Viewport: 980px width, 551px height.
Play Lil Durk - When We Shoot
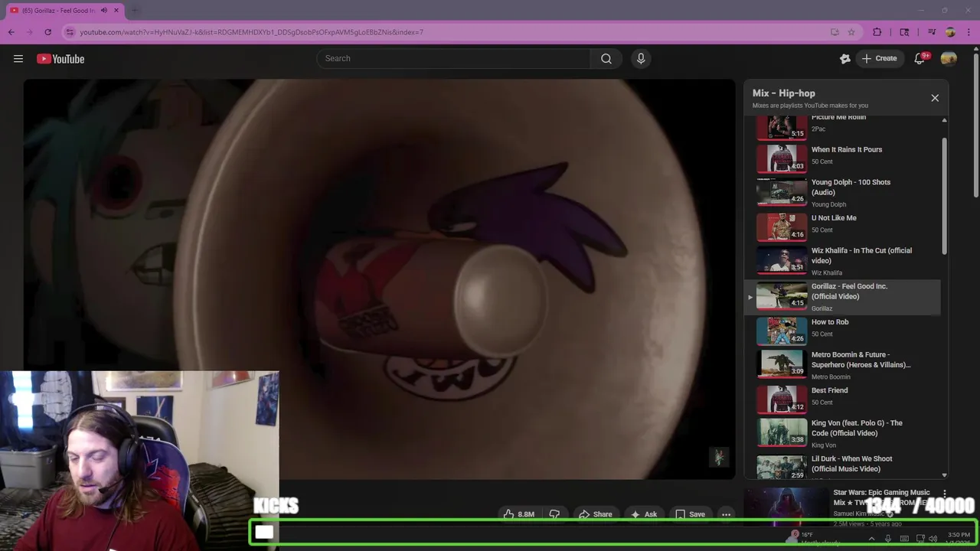(842, 465)
